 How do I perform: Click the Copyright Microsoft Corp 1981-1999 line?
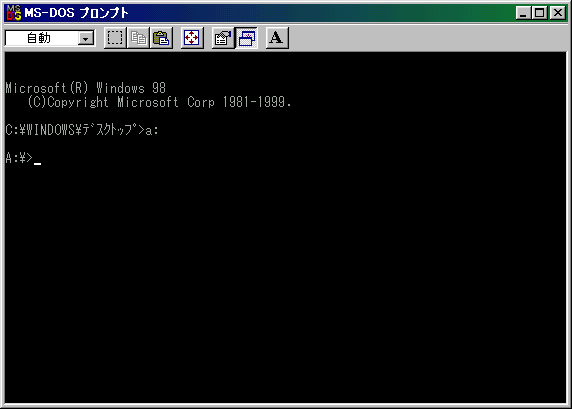pyautogui.click(x=159, y=102)
